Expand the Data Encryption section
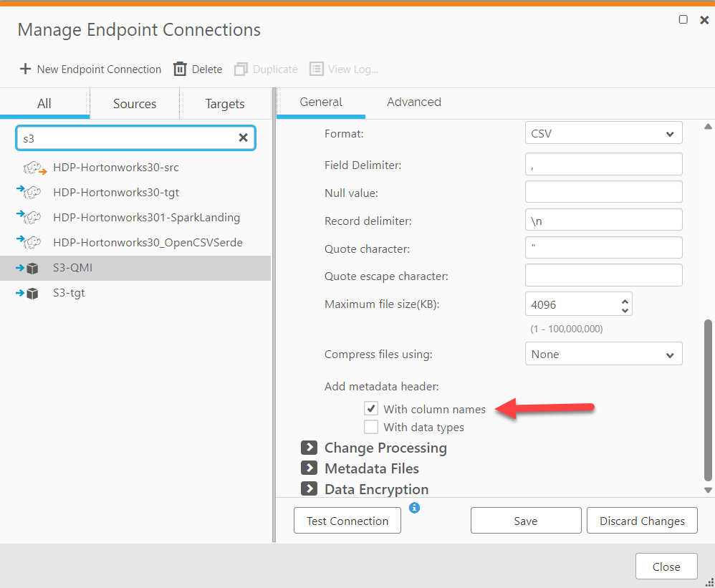This screenshot has width=715, height=588. tap(309, 489)
